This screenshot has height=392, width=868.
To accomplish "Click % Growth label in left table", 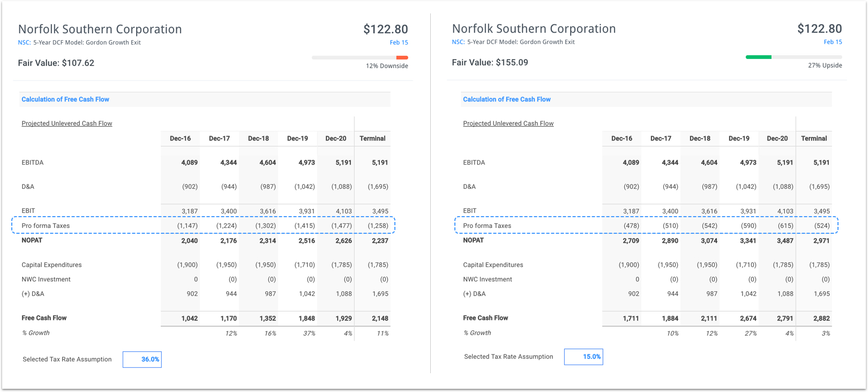I will (35, 333).
